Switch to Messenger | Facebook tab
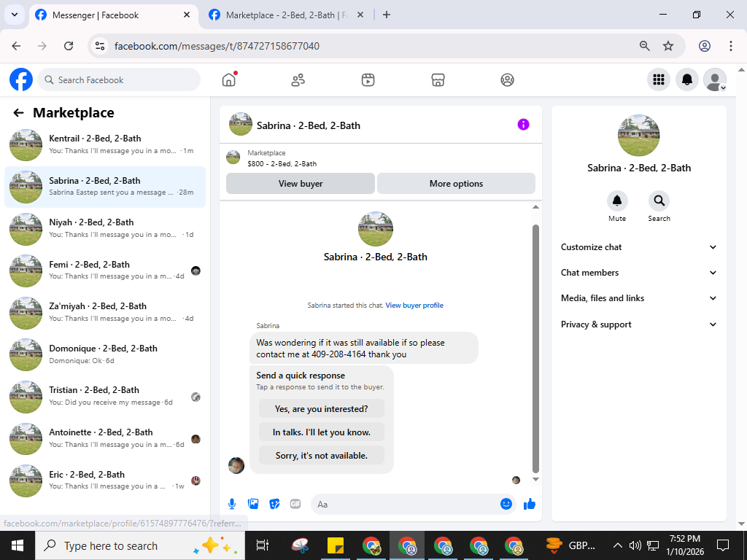The width and height of the screenshot is (747, 560). (115, 15)
